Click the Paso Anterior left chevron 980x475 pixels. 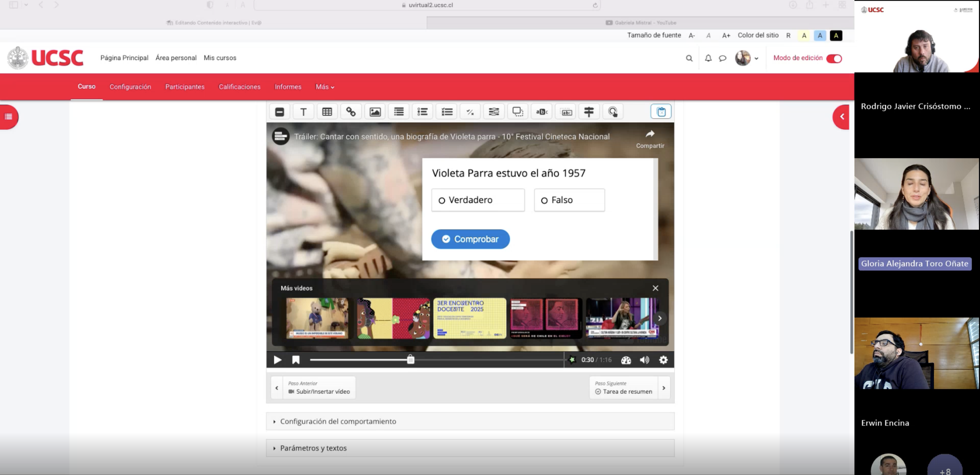tap(276, 388)
